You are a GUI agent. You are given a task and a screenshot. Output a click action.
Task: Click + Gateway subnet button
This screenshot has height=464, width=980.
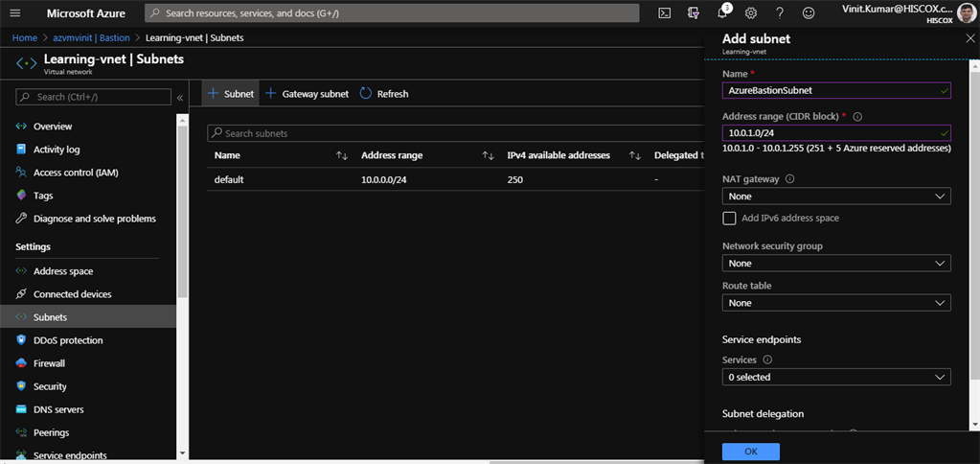tap(307, 94)
